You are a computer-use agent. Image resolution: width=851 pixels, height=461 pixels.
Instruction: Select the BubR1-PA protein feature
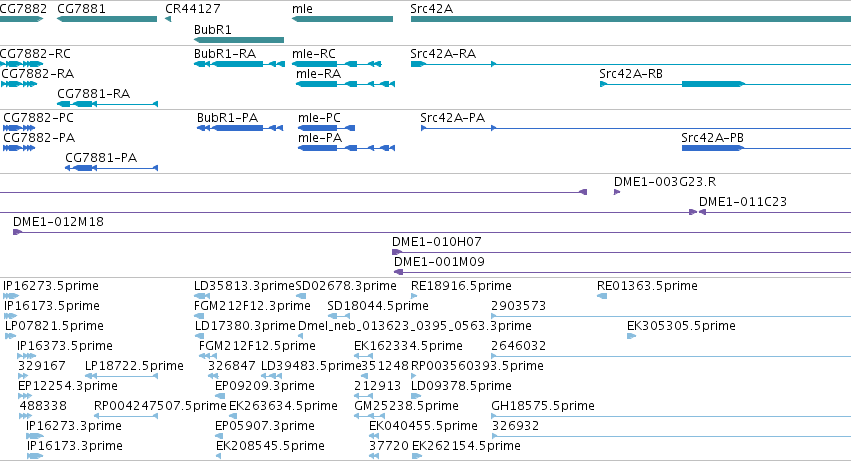(240, 128)
